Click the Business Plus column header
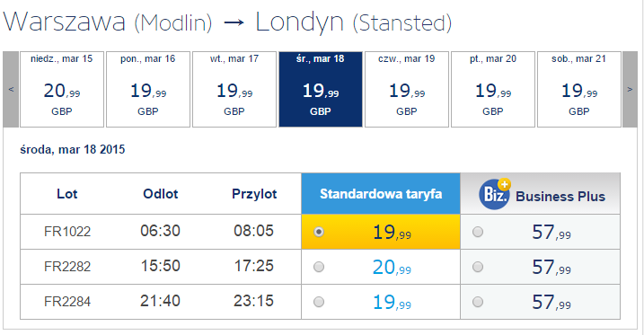Viewport: 644px width, 335px height. click(x=540, y=193)
